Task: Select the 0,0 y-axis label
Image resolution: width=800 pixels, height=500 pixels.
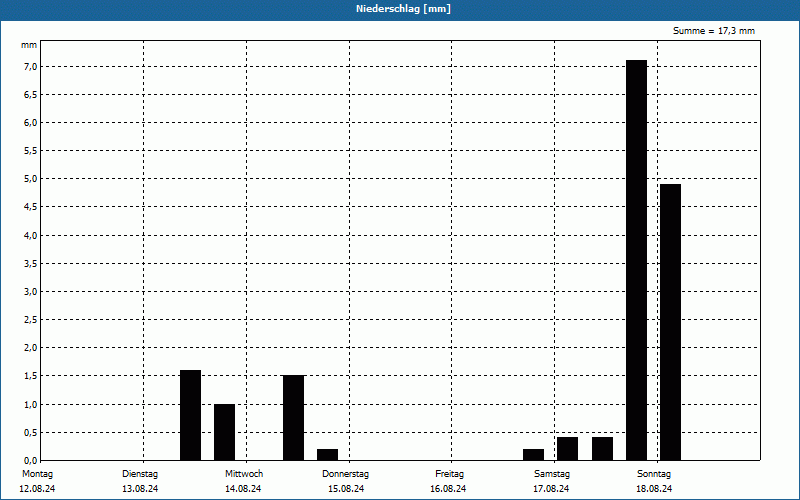Action: click(30, 460)
